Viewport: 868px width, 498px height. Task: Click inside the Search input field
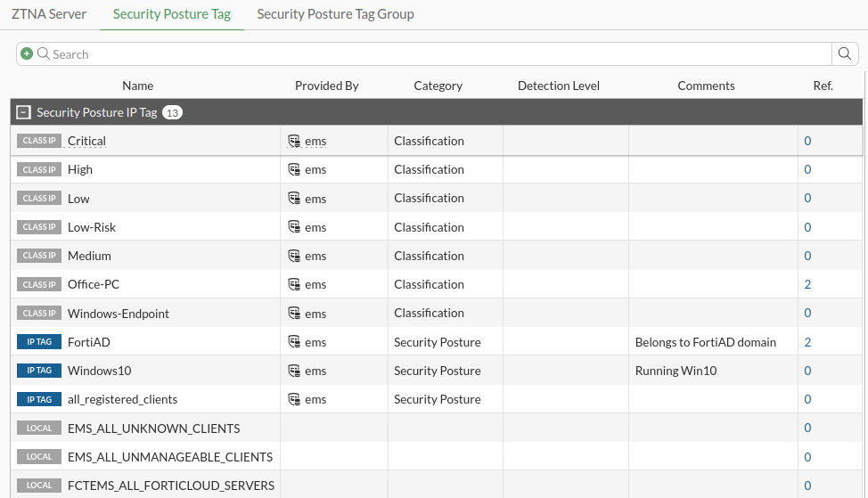pos(428,54)
